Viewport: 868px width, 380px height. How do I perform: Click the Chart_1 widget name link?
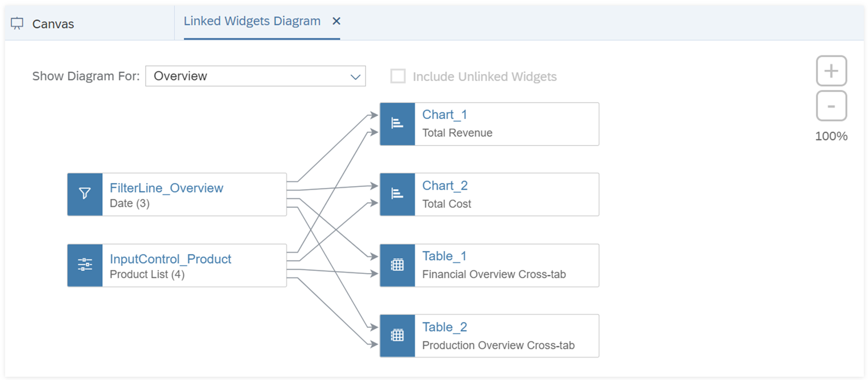pyautogui.click(x=444, y=114)
